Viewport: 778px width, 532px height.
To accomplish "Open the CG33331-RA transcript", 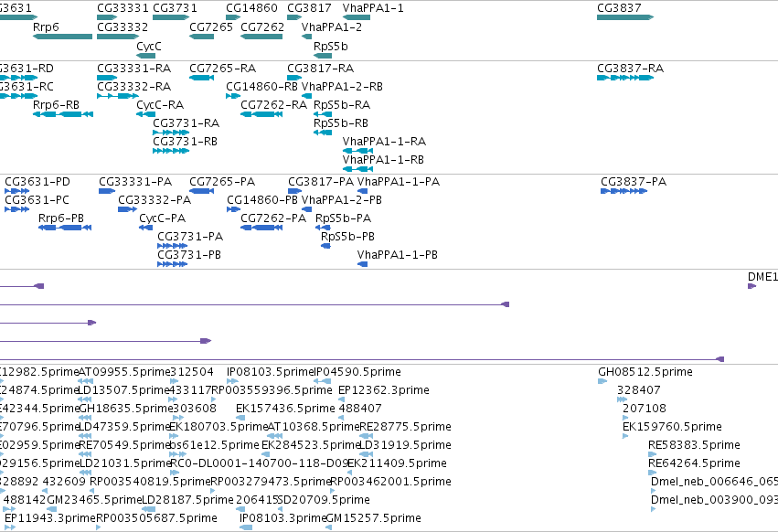I will pyautogui.click(x=107, y=78).
